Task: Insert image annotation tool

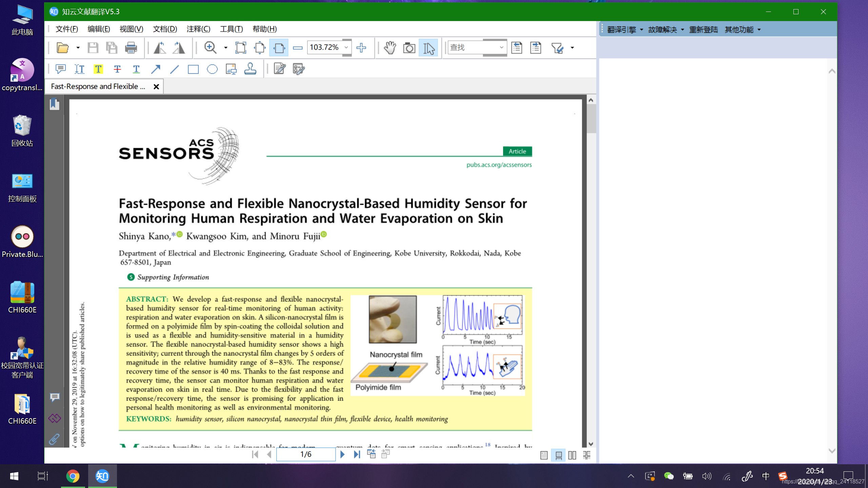Action: (x=231, y=69)
